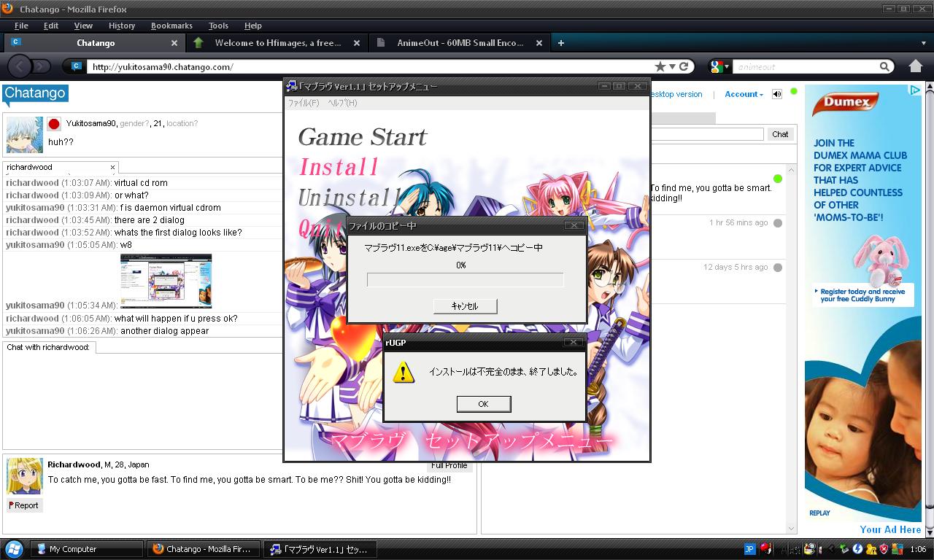This screenshot has height=560, width=934.
Task: Click the Chatango logo
Action: click(x=35, y=93)
